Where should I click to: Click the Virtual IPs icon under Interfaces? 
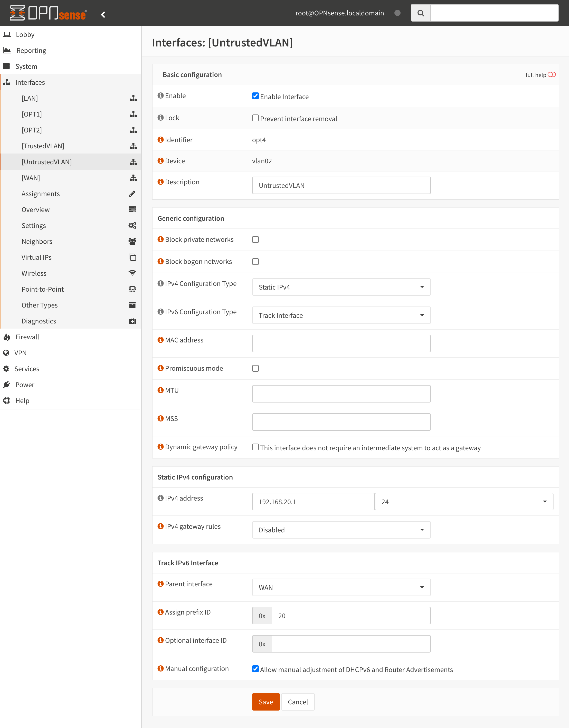click(x=132, y=256)
